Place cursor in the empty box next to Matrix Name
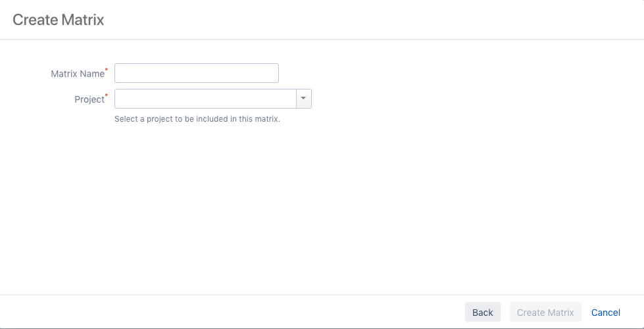 coord(197,73)
